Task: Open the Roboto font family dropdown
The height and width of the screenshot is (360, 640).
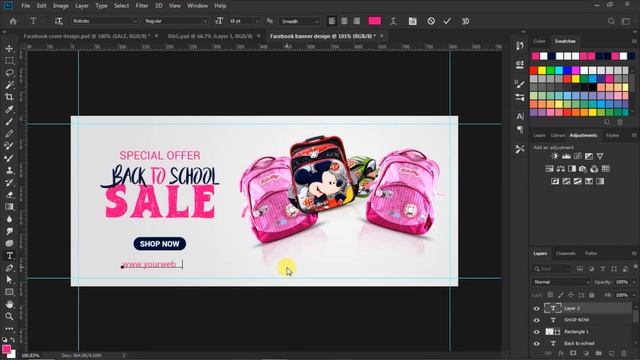Action: pyautogui.click(x=105, y=21)
